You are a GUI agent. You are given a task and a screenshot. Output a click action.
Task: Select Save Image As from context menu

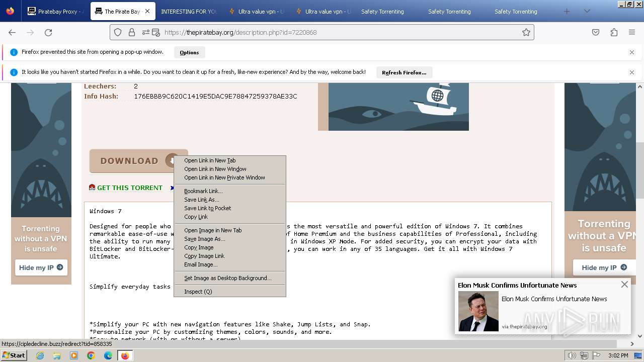(x=230, y=239)
